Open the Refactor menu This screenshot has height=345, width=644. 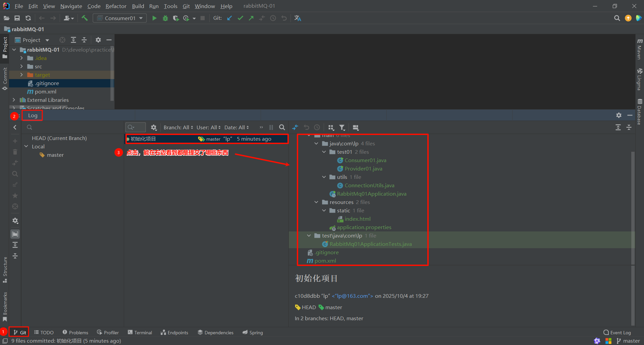116,6
